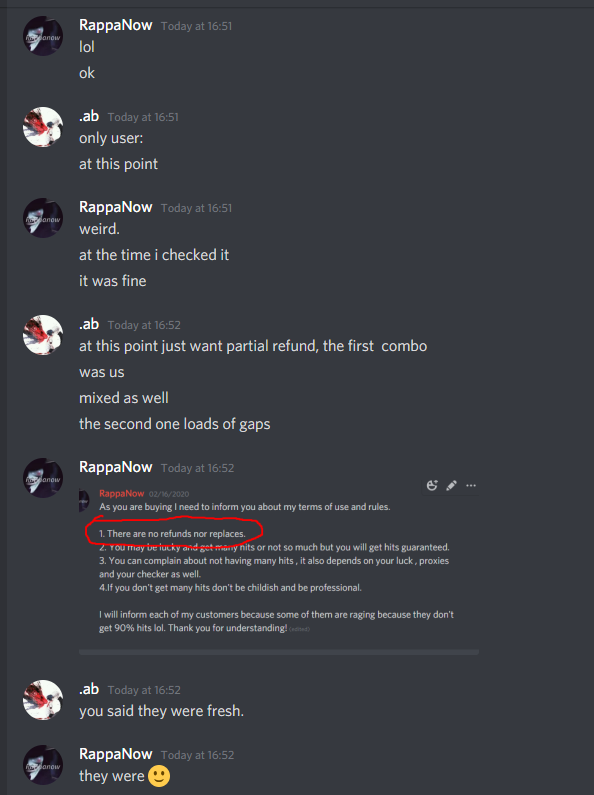
Task: Open RappaNow's avatar beside the embedded terms image
Action: [43, 478]
